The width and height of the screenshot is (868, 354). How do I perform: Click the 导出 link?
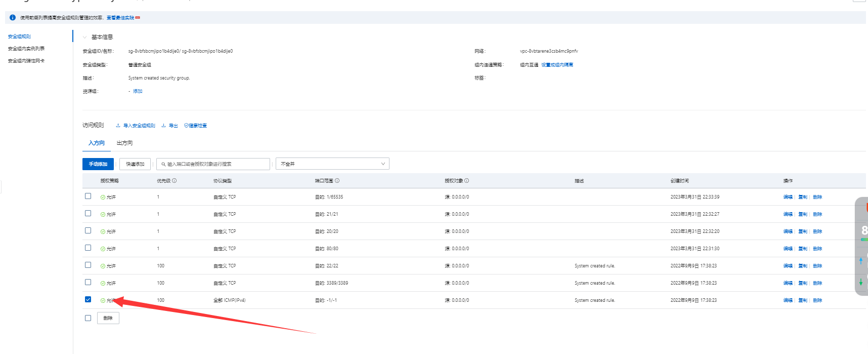point(173,126)
